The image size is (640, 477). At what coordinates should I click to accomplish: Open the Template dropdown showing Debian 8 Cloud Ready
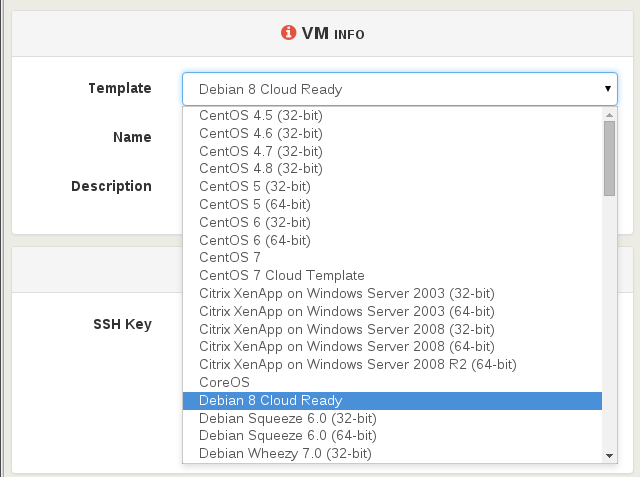pos(400,89)
